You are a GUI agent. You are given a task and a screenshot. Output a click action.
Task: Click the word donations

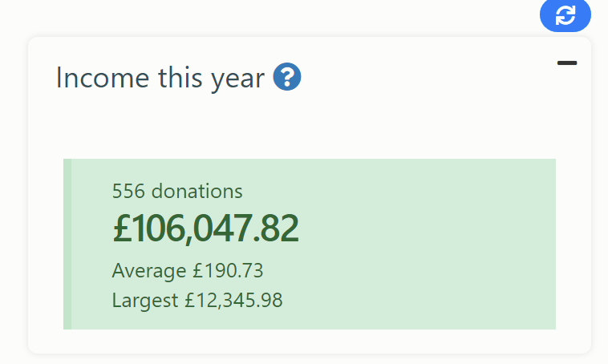pyautogui.click(x=197, y=191)
